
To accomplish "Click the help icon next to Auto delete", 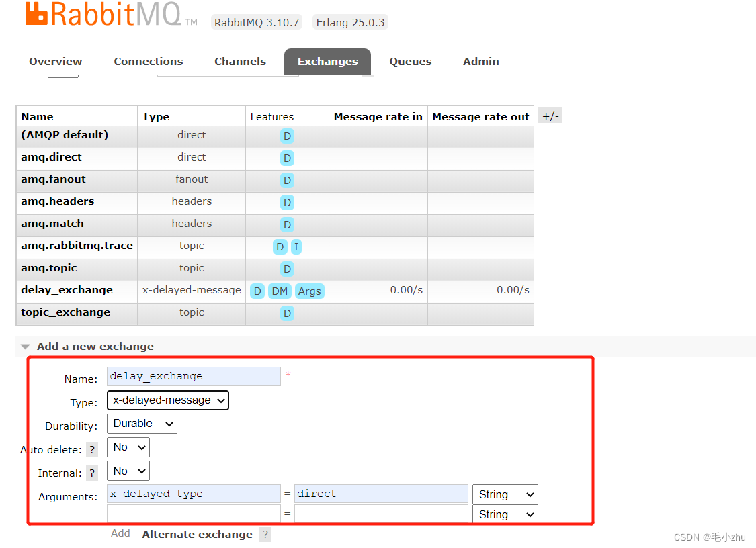I will tap(91, 449).
